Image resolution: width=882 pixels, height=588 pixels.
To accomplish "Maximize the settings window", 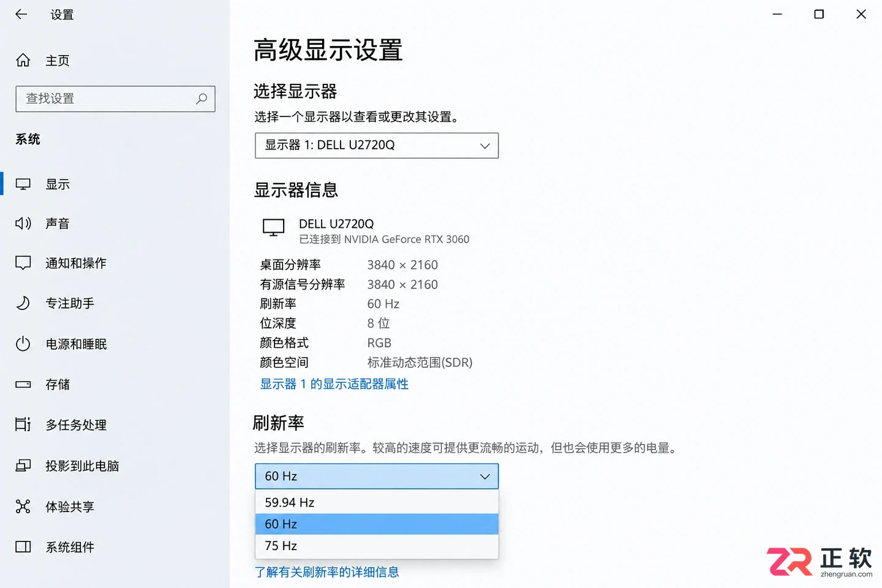I will 819,14.
